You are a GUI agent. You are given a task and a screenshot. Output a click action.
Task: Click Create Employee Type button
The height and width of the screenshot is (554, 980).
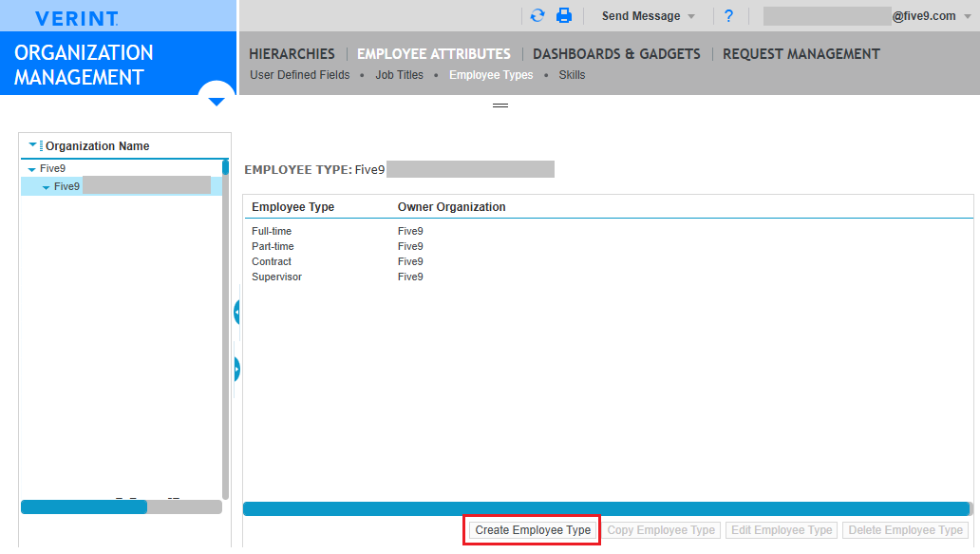pyautogui.click(x=533, y=530)
